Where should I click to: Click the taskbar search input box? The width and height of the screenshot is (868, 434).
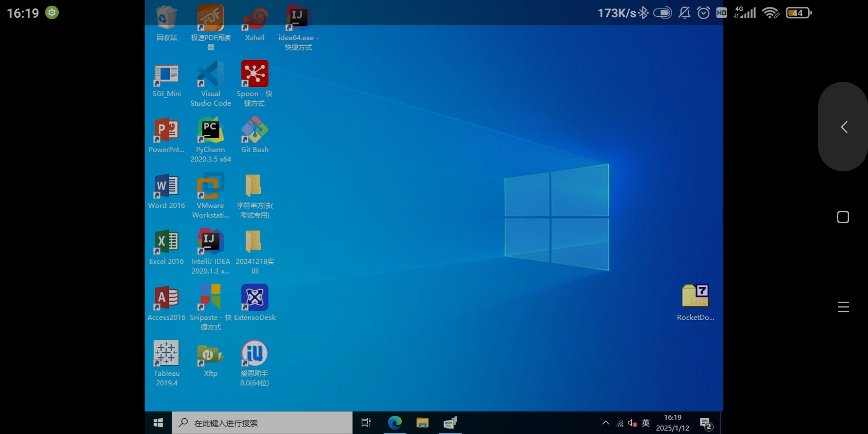pyautogui.click(x=262, y=423)
